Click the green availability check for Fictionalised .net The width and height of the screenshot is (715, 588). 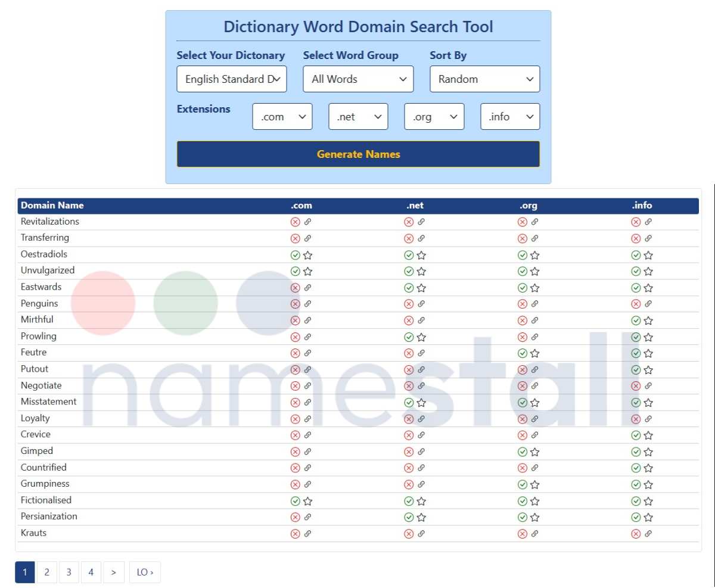[x=409, y=500]
